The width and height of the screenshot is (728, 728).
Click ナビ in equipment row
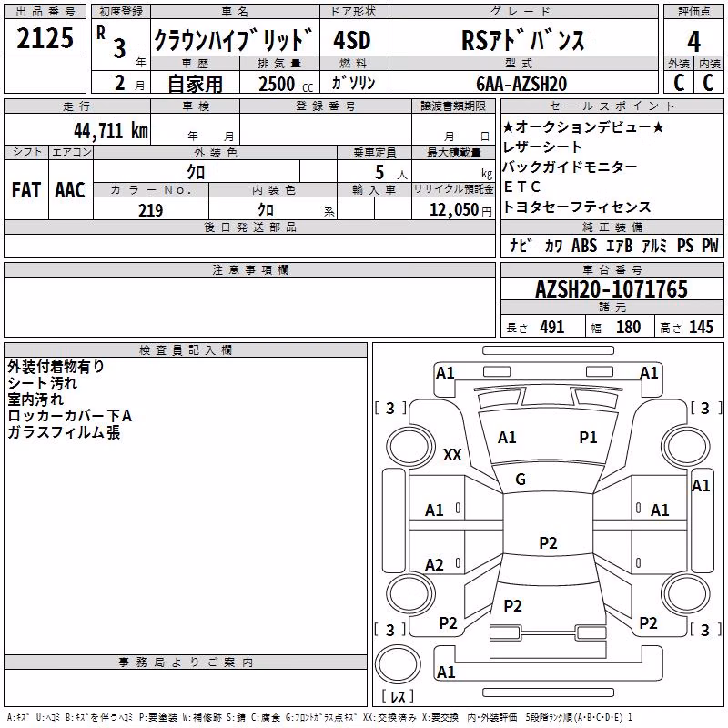pyautogui.click(x=521, y=246)
